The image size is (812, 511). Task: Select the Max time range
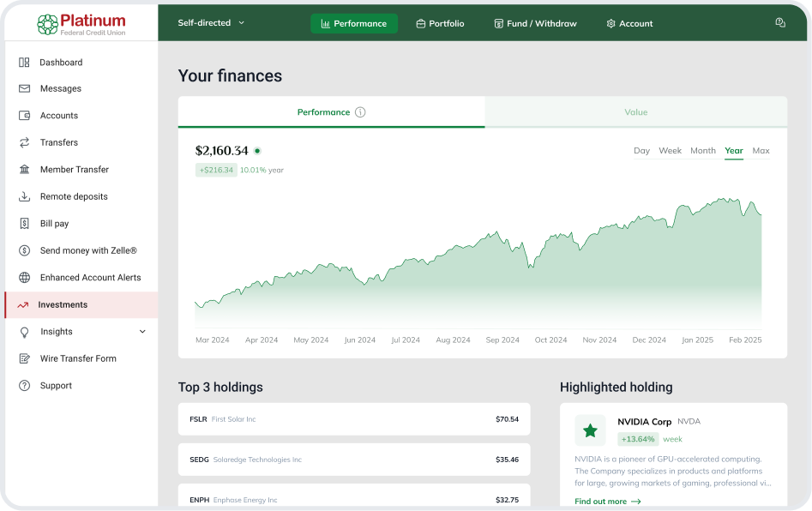(x=761, y=151)
